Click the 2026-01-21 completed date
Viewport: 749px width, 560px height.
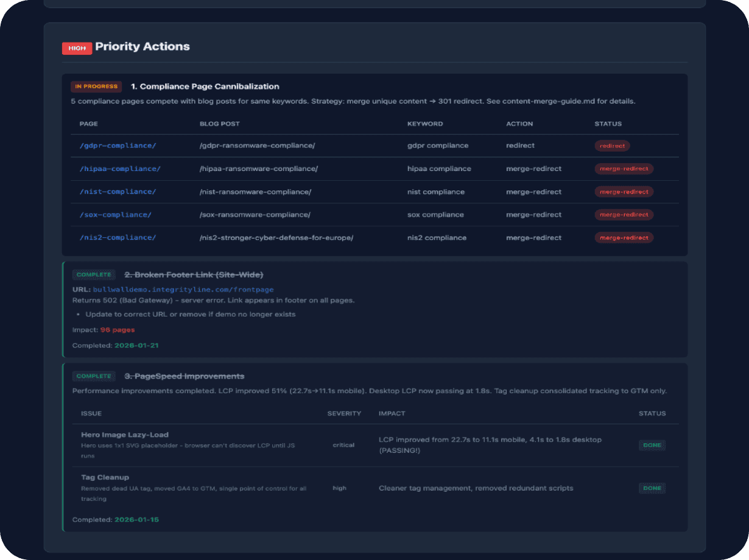tap(137, 346)
